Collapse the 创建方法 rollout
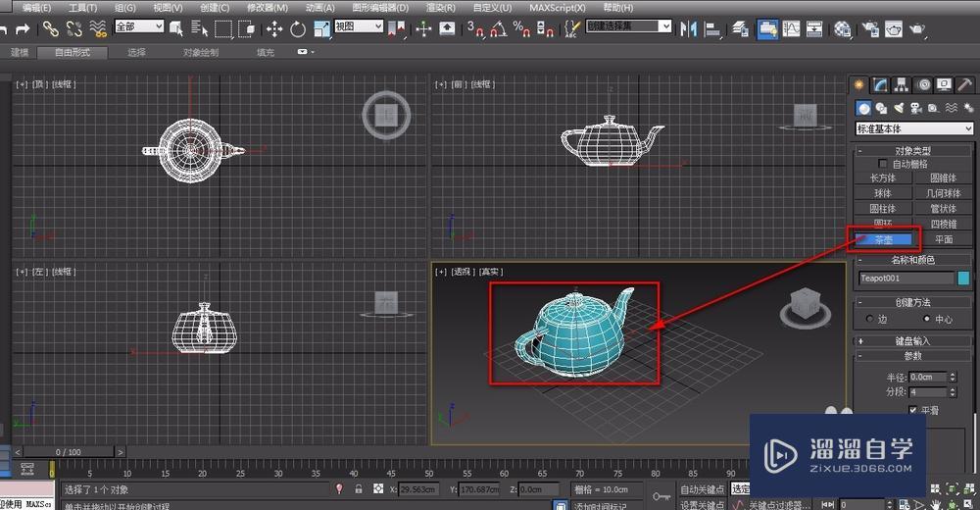This screenshot has width=980, height=510. point(913,302)
